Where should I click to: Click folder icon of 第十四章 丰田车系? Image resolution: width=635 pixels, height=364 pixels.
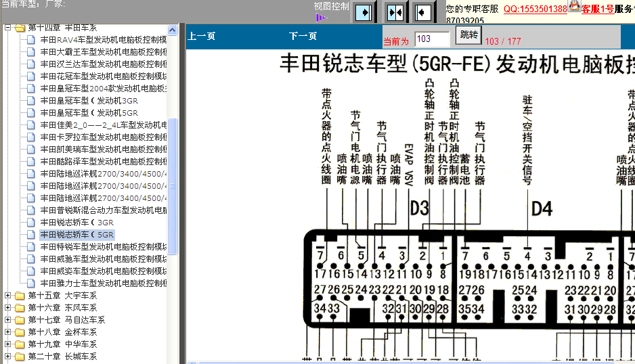[x=20, y=28]
